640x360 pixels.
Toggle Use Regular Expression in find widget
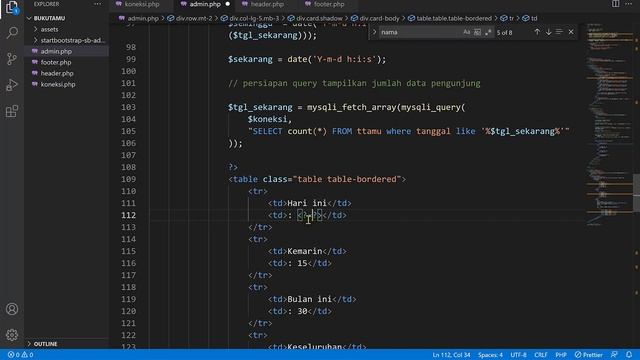tap(488, 32)
